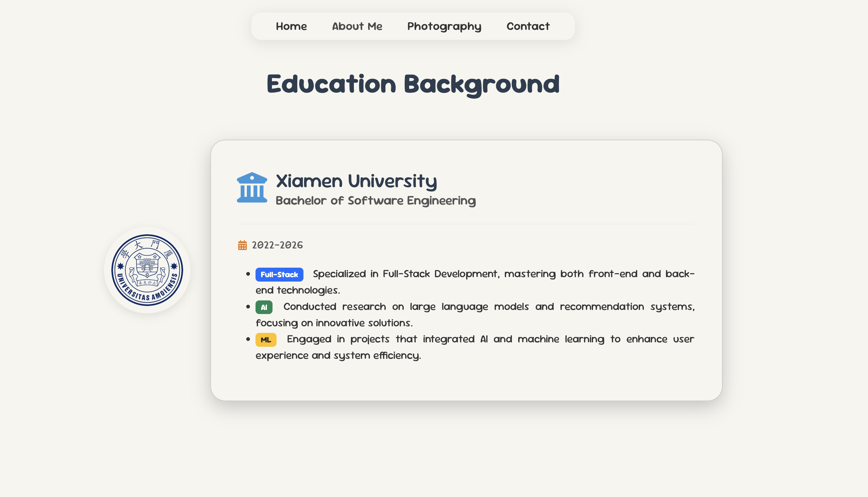Open the Photography section
Screen dimensions: 868x497
pos(444,27)
